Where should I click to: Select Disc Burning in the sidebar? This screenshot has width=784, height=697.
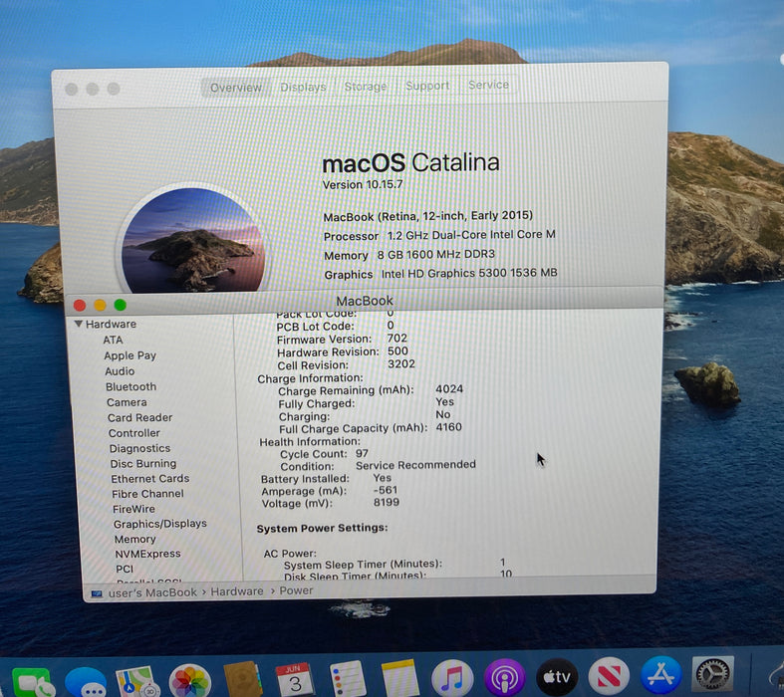pyautogui.click(x=143, y=464)
